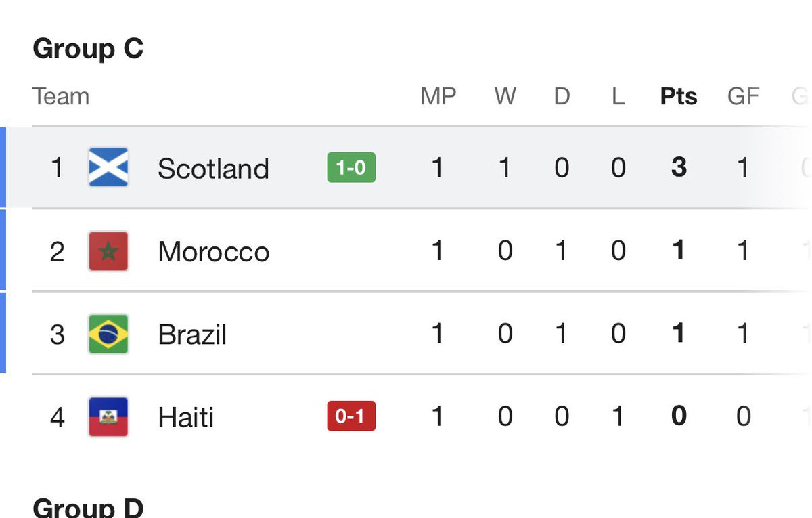Click the GF column header
This screenshot has height=518, width=812.
click(743, 96)
